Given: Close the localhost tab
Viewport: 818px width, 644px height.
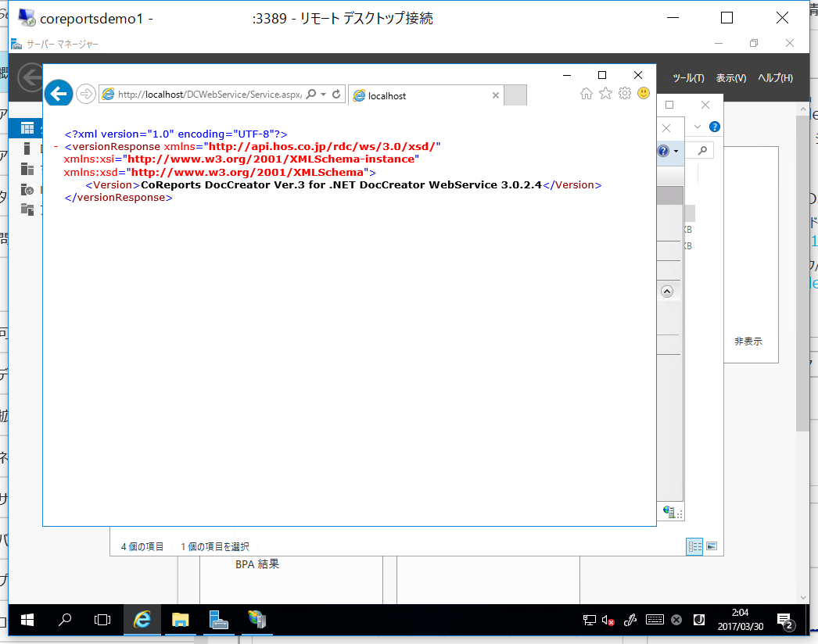Looking at the screenshot, I should [496, 95].
